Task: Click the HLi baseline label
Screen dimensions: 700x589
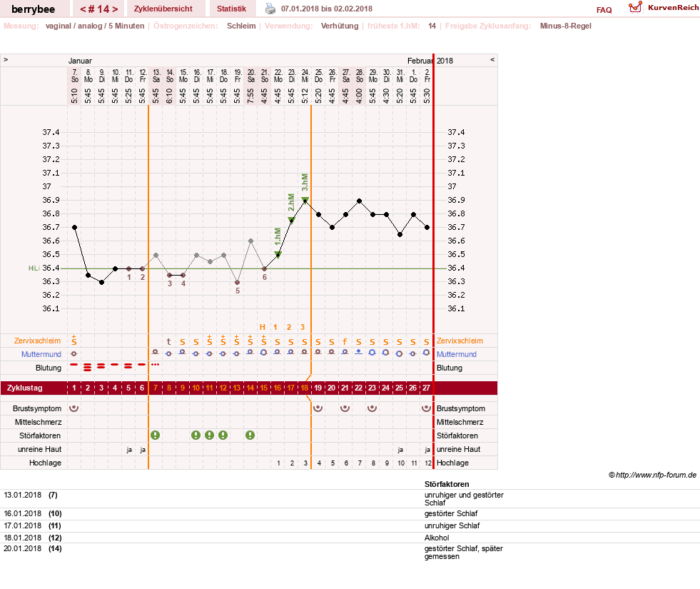Action: pyautogui.click(x=34, y=268)
